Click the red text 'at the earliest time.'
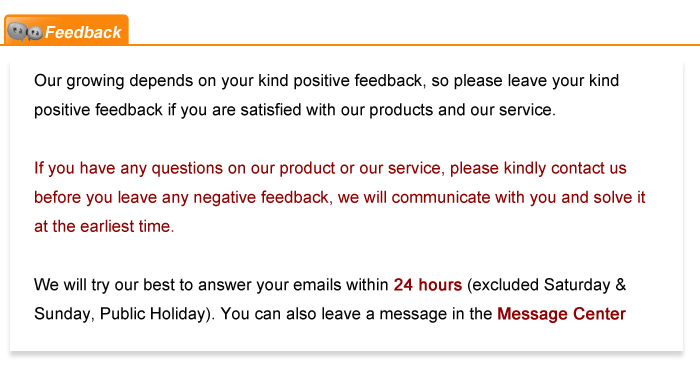Screen dimensions: 700x373 104,227
